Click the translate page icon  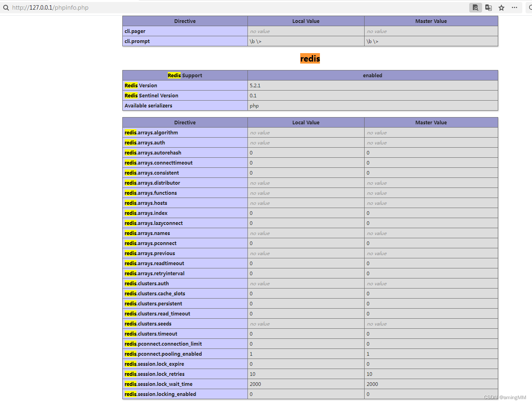[489, 8]
